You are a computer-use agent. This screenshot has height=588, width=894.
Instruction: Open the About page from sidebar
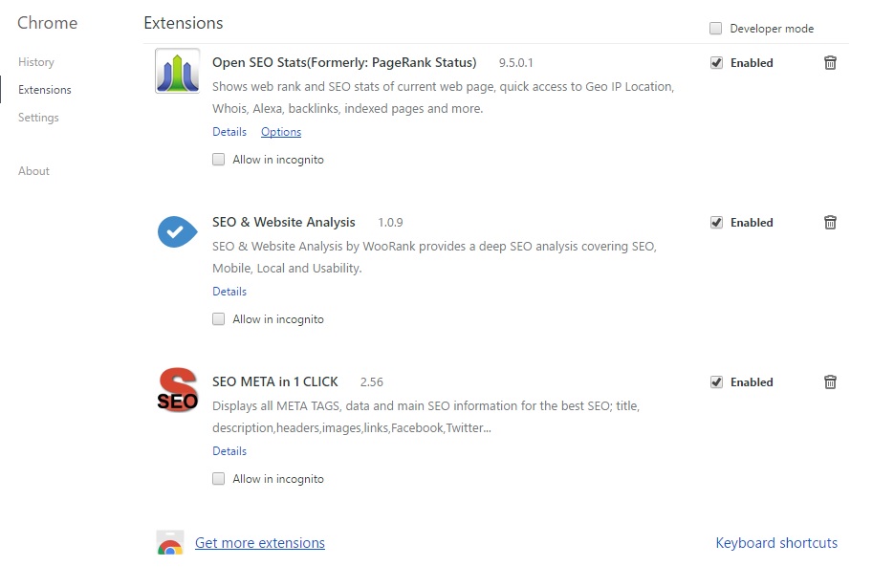coord(33,171)
